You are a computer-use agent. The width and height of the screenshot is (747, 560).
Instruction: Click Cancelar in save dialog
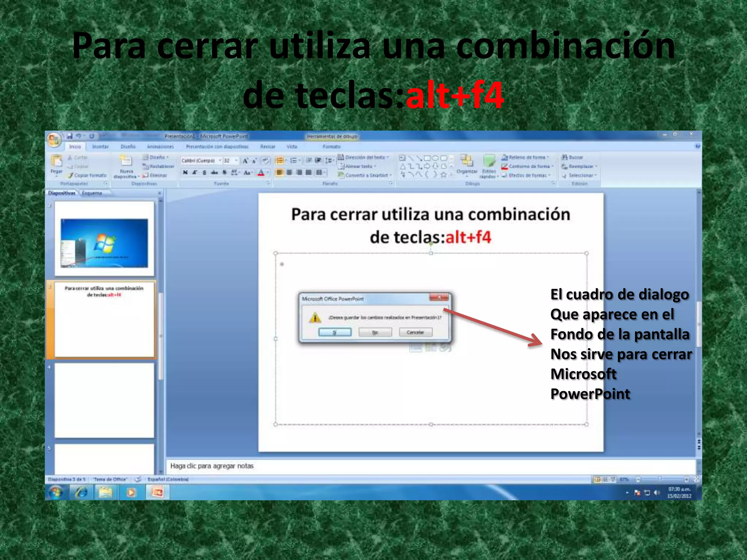click(x=415, y=332)
